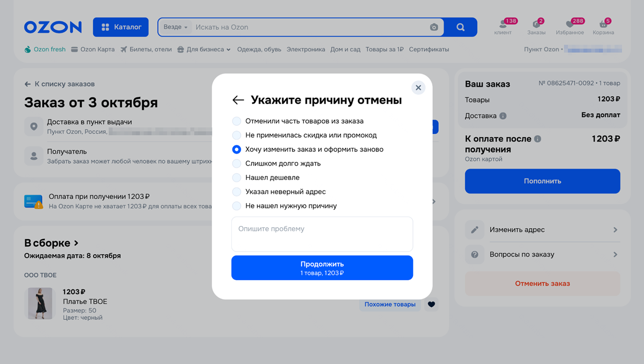Click the magnifier search button
Screen dimensions: 644x364
(x=460, y=27)
